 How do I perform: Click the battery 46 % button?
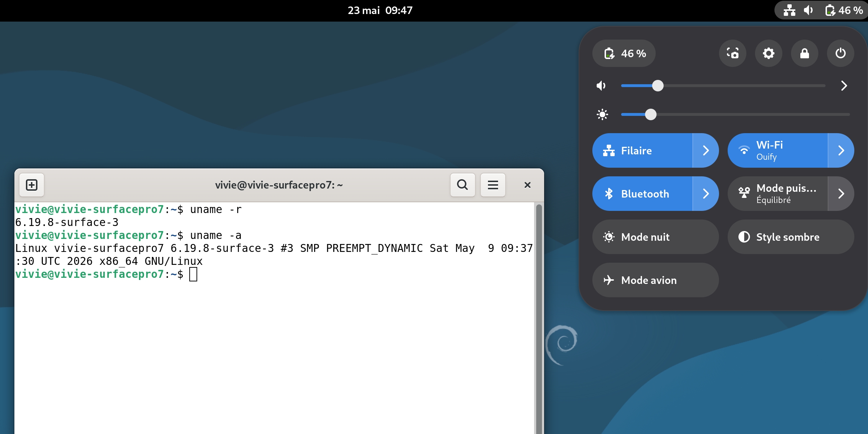[x=624, y=53]
